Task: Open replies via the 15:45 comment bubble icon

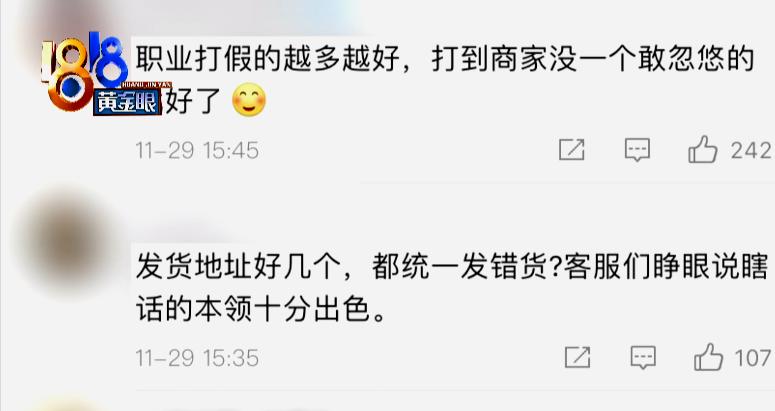Action: 637,150
